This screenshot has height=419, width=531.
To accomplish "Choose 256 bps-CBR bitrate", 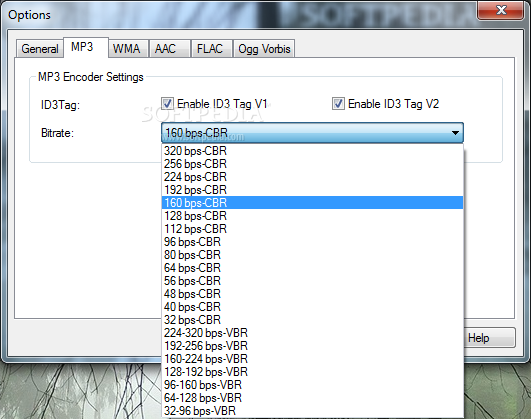I will click(x=312, y=164).
